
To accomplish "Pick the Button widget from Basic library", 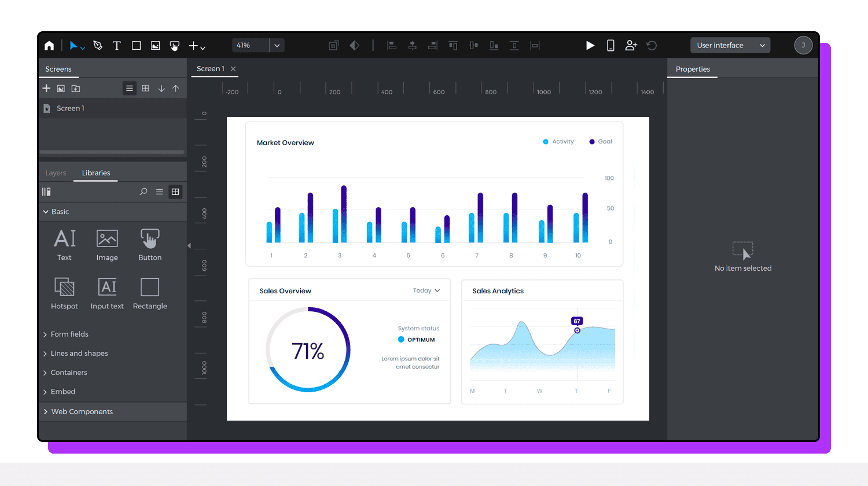I will 150,244.
